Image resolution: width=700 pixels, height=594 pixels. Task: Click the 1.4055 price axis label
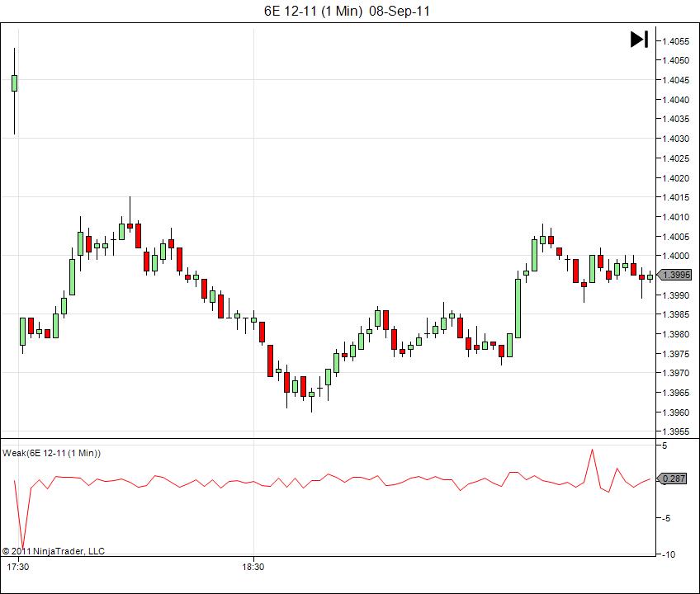(x=675, y=41)
